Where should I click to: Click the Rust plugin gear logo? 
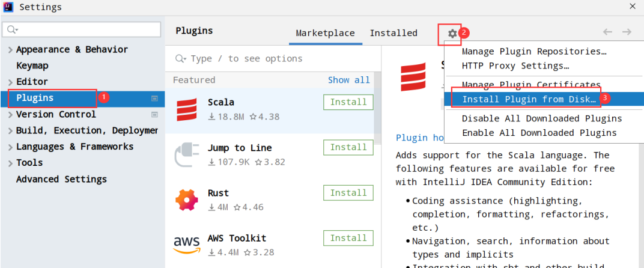[187, 200]
